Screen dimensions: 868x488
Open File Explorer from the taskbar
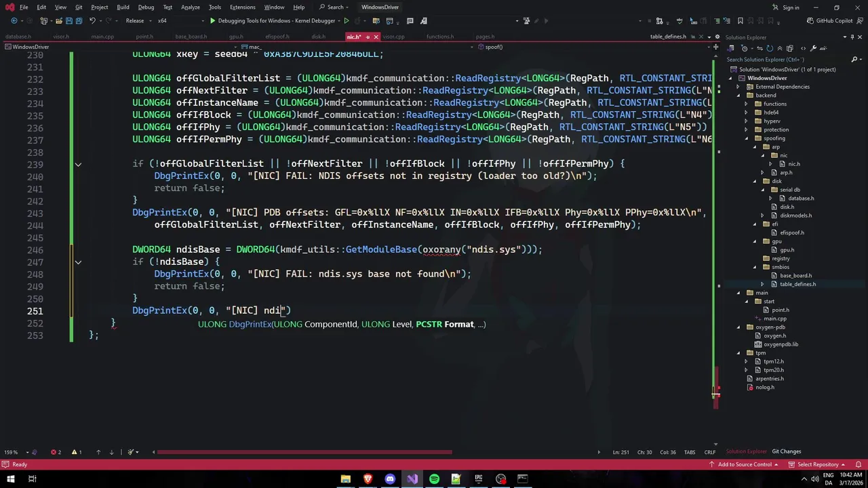pyautogui.click(x=345, y=479)
